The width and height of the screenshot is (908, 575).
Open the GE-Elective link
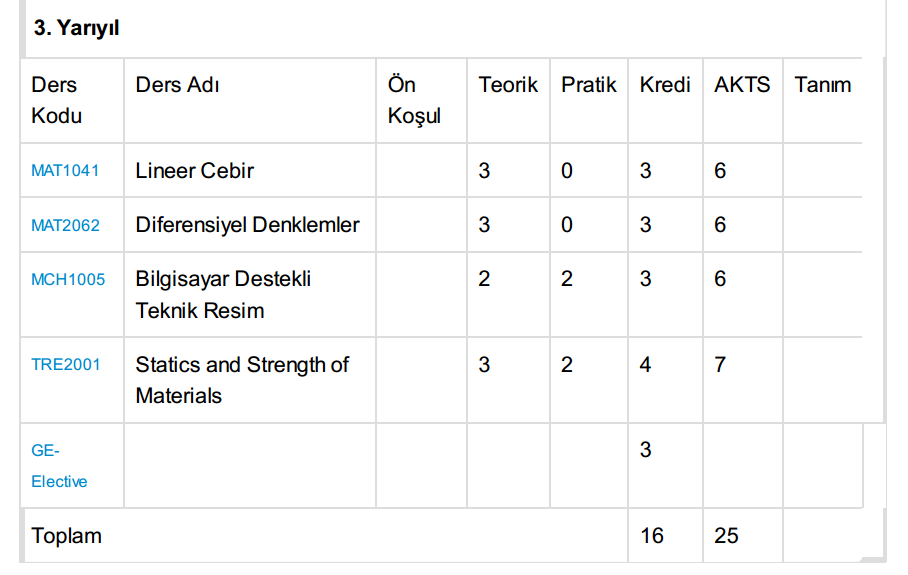pos(59,465)
